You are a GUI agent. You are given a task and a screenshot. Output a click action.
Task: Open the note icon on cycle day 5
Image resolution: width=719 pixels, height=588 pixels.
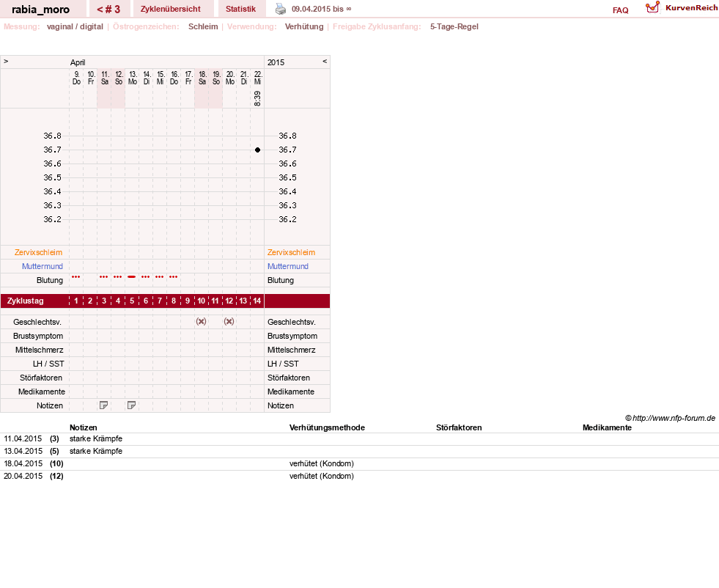132,405
